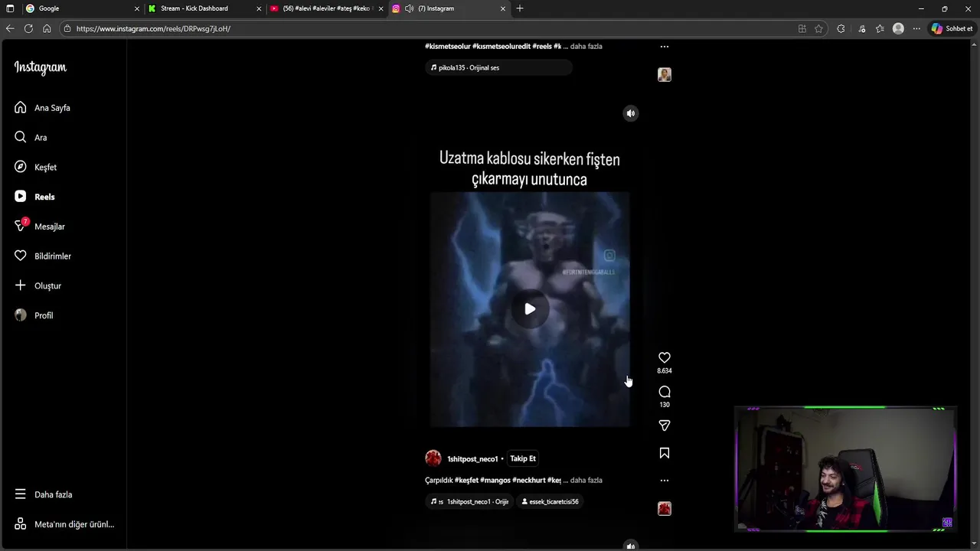Toggle mute on the next reel speaker
Viewport: 980px width, 551px height.
pyautogui.click(x=631, y=546)
